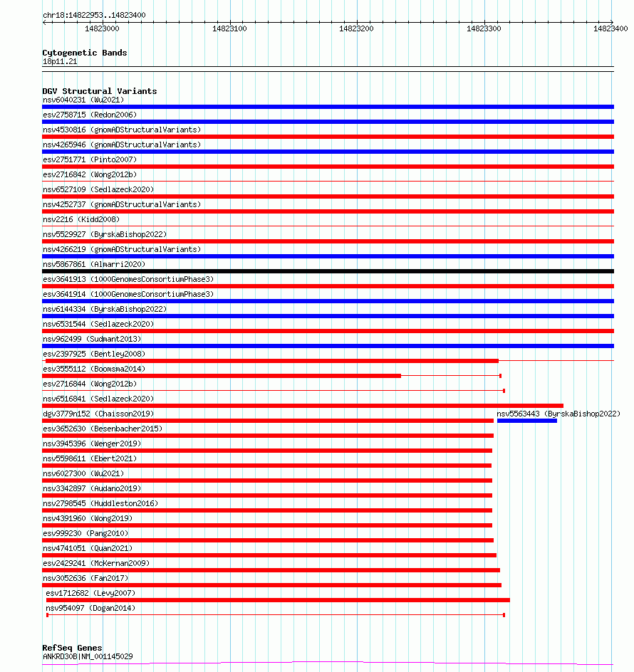Viewport: 634px width, 672px height.
Task: Click nsv5563443 (ByrskaBishop2022) label
Action: coord(558,414)
